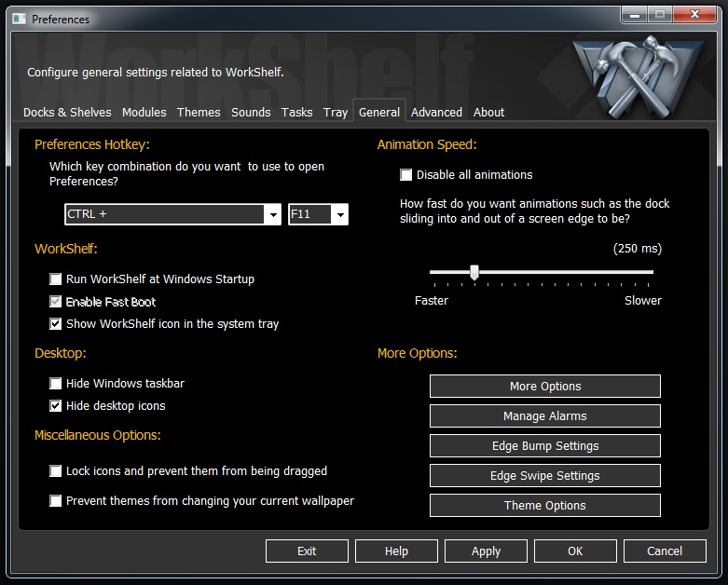Click the F11 hotkey combo box field

click(x=318, y=214)
